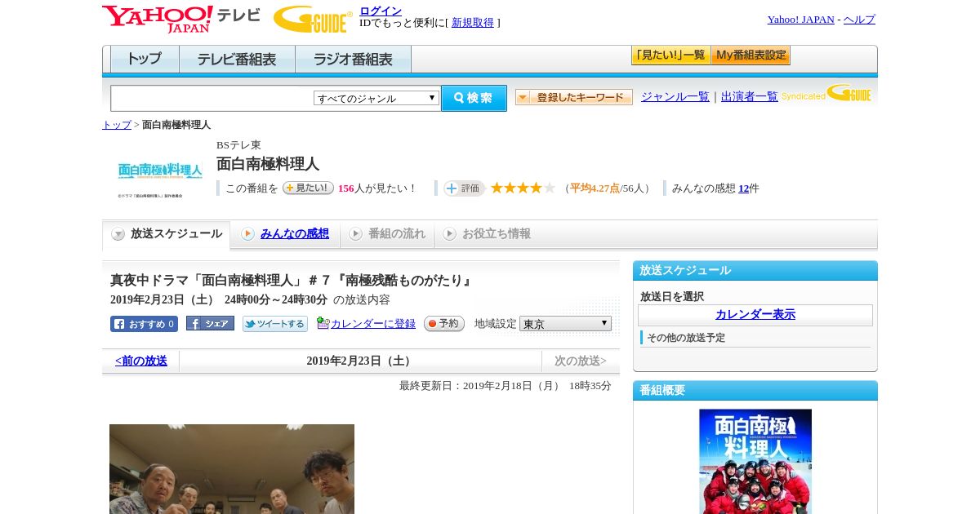The width and height of the screenshot is (980, 514).
Task: Click the 平均4.27点 rating text
Action: point(595,188)
